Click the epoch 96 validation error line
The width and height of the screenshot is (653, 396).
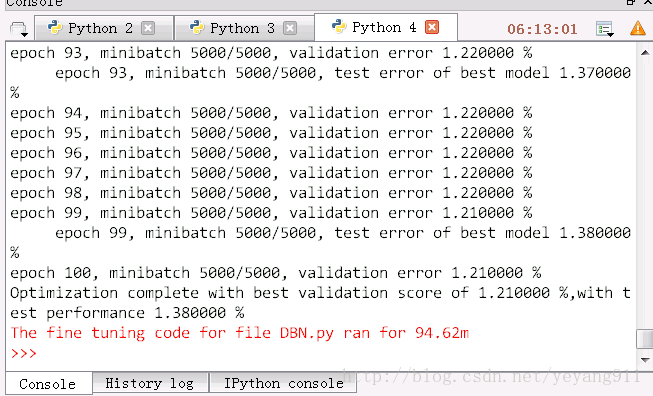[x=271, y=153]
